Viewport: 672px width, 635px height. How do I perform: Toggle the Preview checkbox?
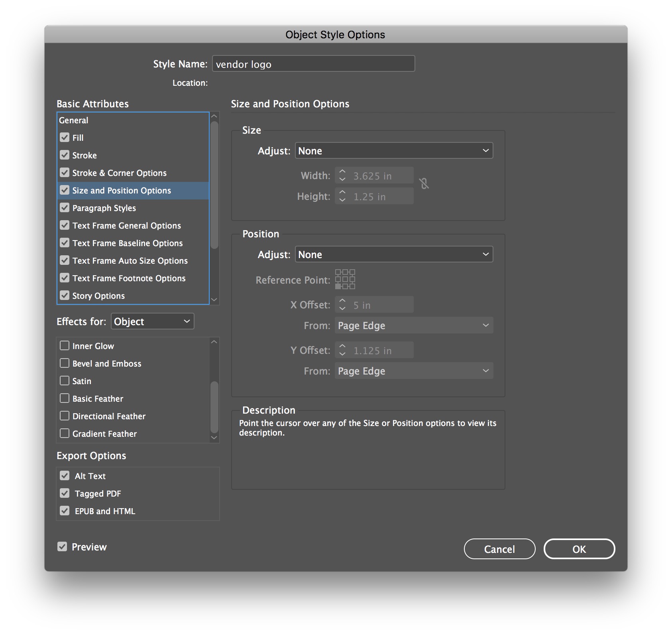62,547
